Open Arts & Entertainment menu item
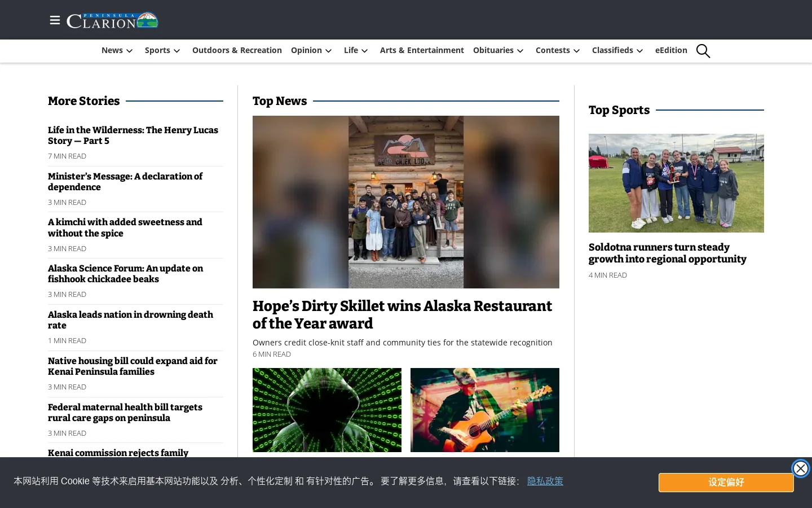 click(x=422, y=50)
